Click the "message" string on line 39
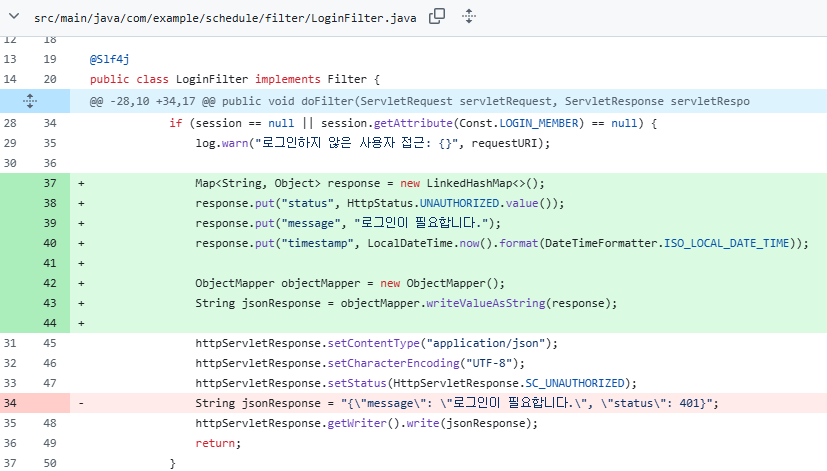827x471 pixels. point(311,224)
